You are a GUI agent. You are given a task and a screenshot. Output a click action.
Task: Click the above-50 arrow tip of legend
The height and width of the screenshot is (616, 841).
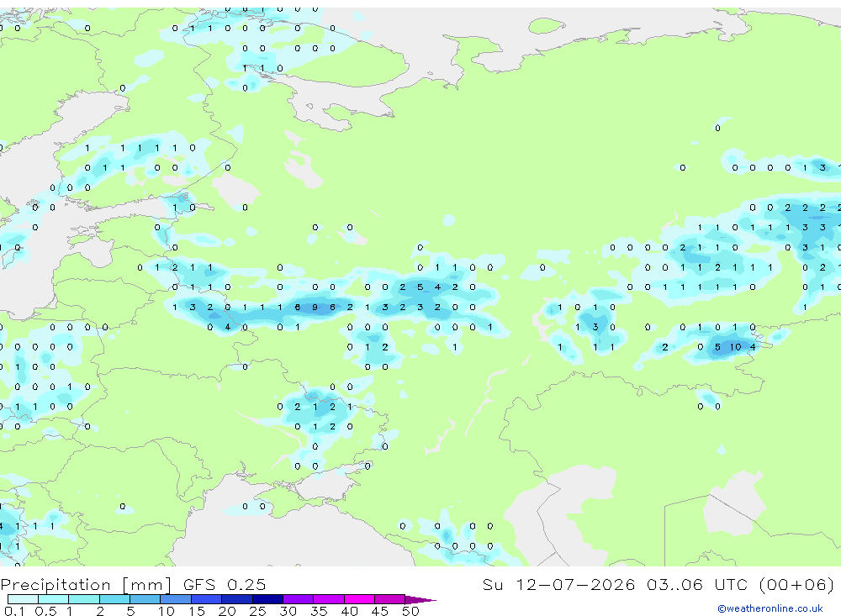point(420,600)
